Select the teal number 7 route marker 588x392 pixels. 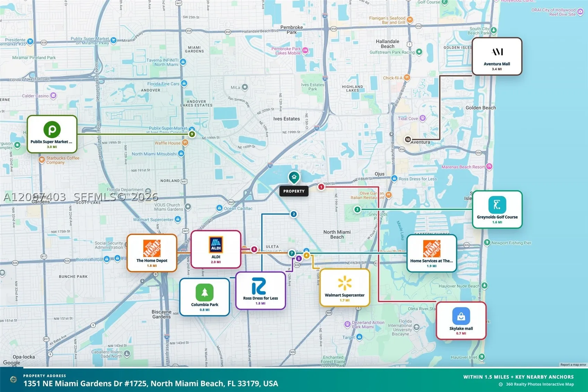click(292, 253)
